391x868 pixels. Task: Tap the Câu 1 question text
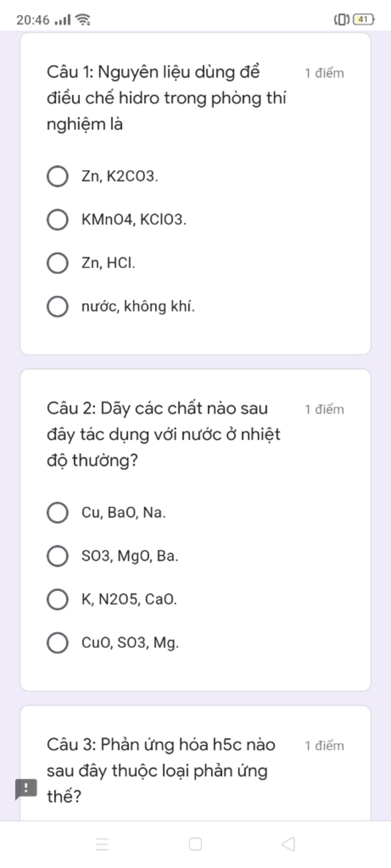[x=166, y=98]
